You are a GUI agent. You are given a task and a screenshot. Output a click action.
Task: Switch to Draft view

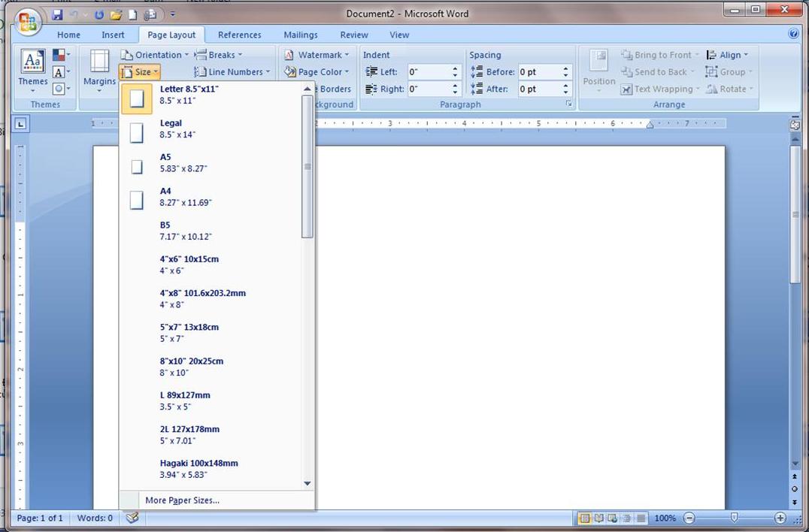(x=641, y=518)
